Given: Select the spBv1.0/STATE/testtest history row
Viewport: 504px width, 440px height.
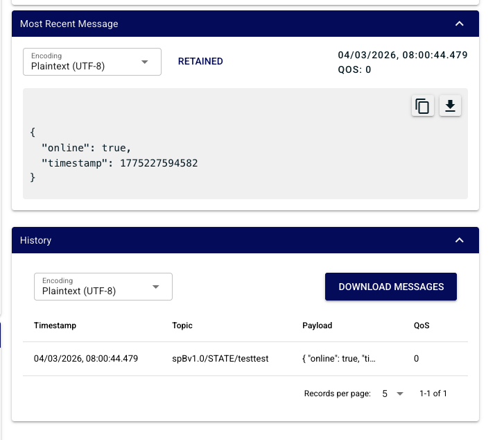Looking at the screenshot, I should coord(245,359).
